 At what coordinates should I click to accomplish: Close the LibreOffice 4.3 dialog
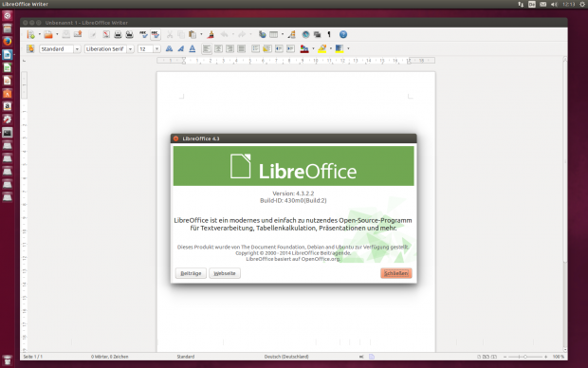[x=175, y=138]
